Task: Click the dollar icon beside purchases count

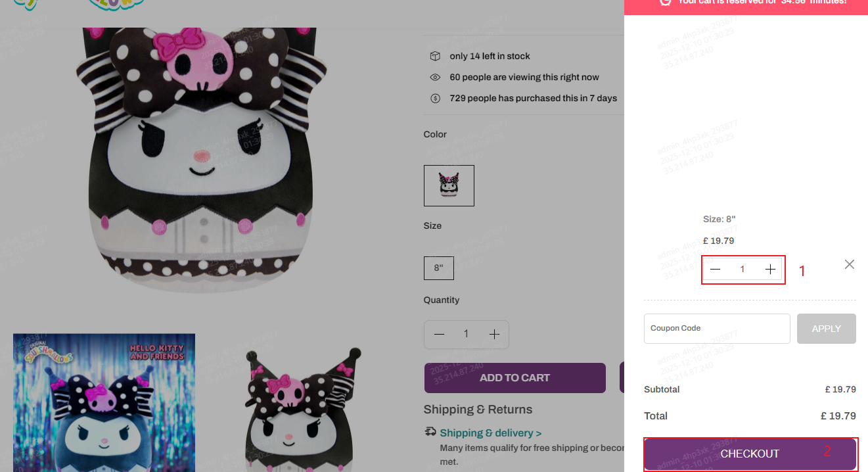Action: tap(435, 99)
